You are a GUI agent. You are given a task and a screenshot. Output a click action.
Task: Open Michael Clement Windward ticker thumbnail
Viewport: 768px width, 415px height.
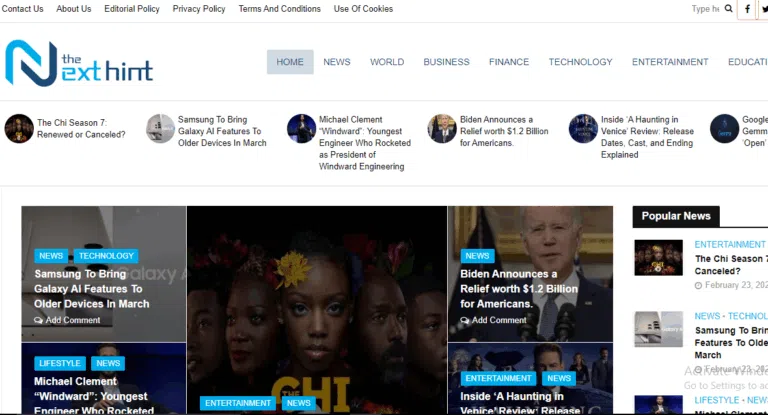point(301,128)
